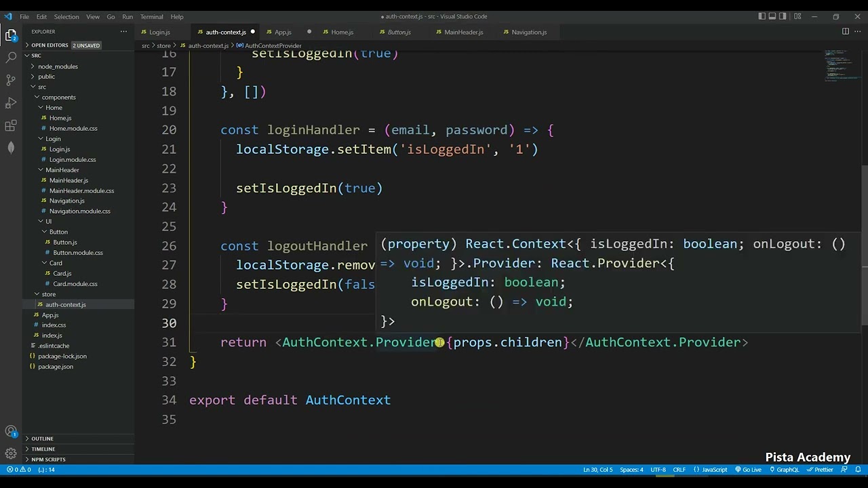Viewport: 868px width, 488px height.
Task: Open the Customize Layout icon
Action: pos(797,16)
